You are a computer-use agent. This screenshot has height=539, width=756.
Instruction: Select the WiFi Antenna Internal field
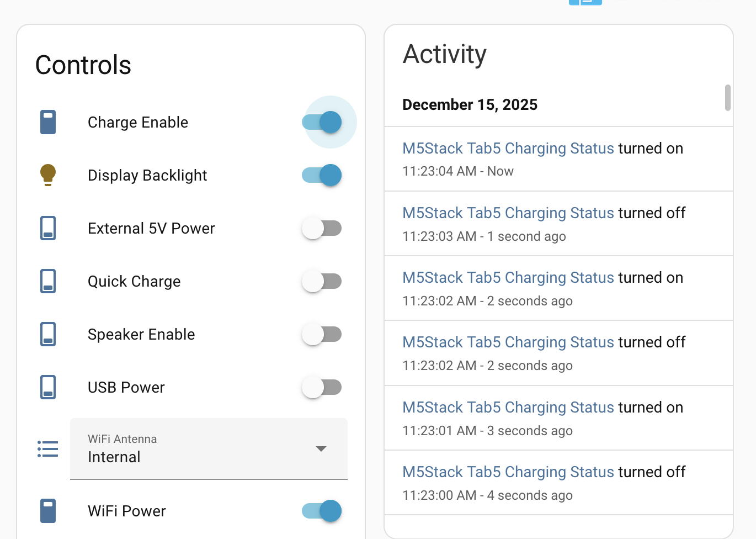point(209,449)
